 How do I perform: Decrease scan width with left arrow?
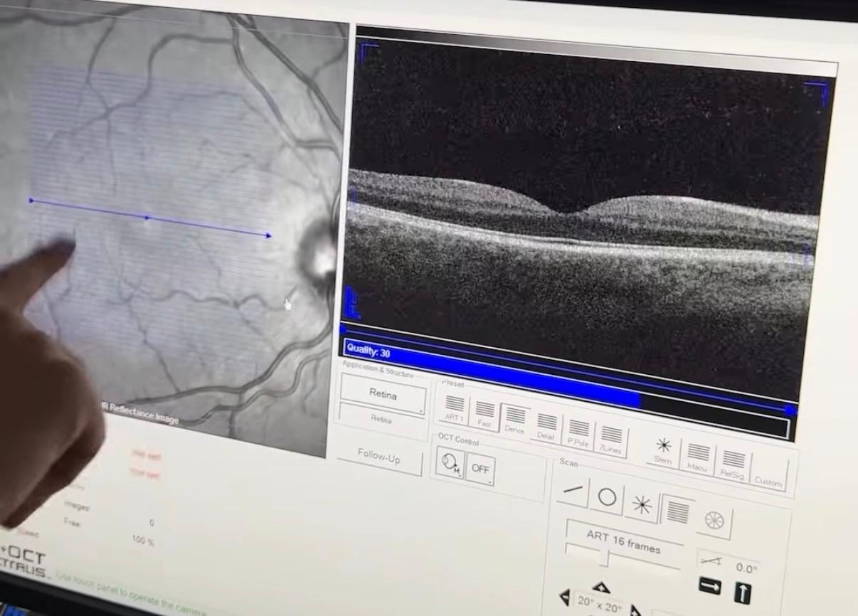click(x=565, y=598)
